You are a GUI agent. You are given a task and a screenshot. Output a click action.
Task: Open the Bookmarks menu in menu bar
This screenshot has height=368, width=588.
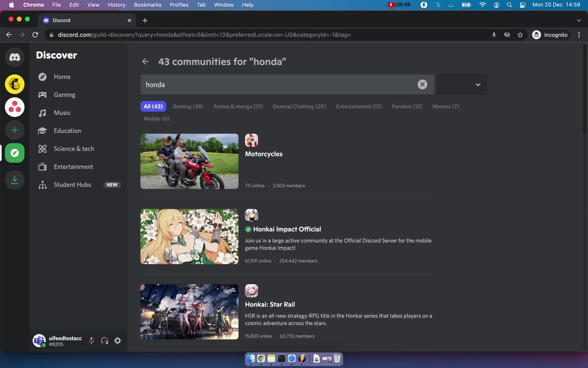pyautogui.click(x=148, y=5)
